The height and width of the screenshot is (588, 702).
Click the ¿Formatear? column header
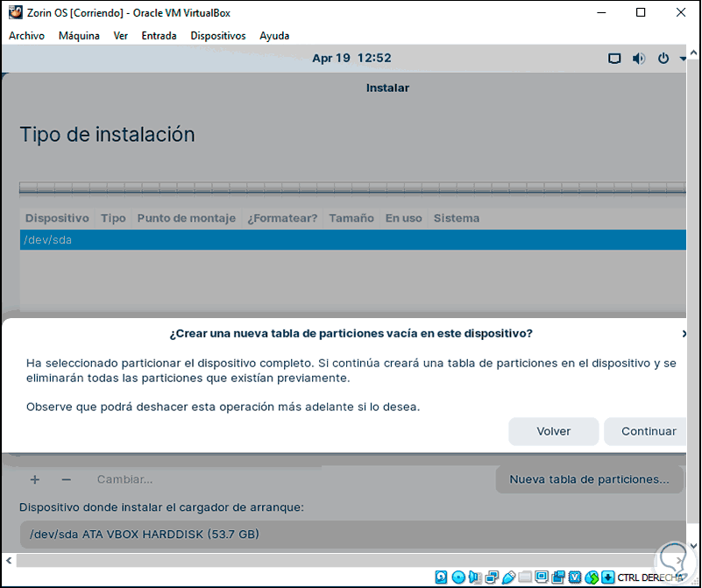(x=282, y=218)
